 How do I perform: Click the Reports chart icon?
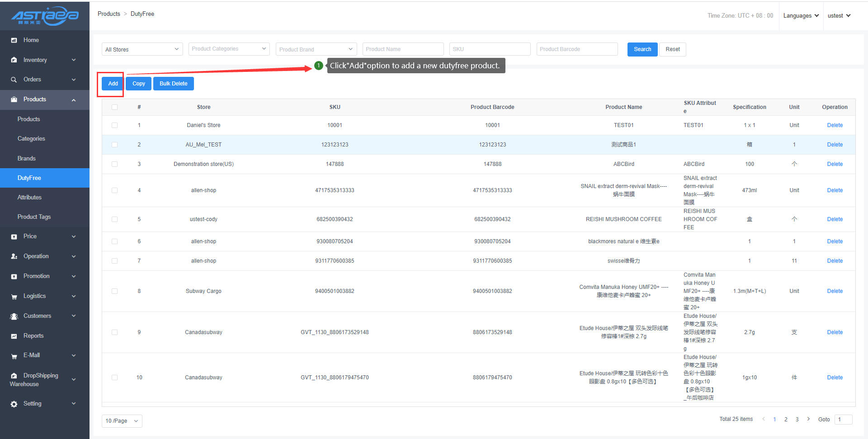pyautogui.click(x=14, y=336)
